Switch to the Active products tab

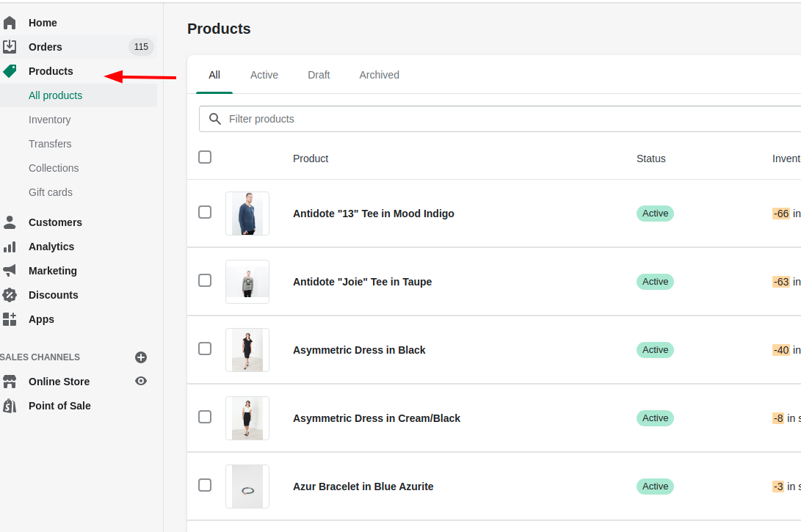point(264,75)
